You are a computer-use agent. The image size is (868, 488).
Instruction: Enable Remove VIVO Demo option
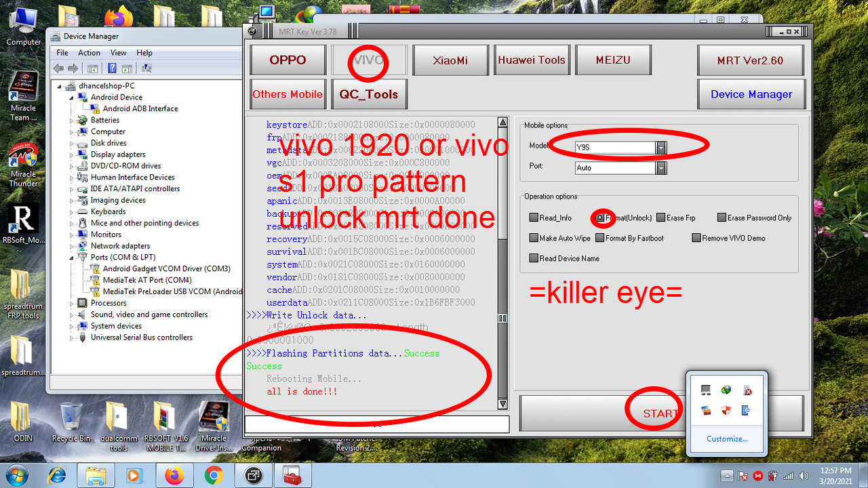(696, 238)
